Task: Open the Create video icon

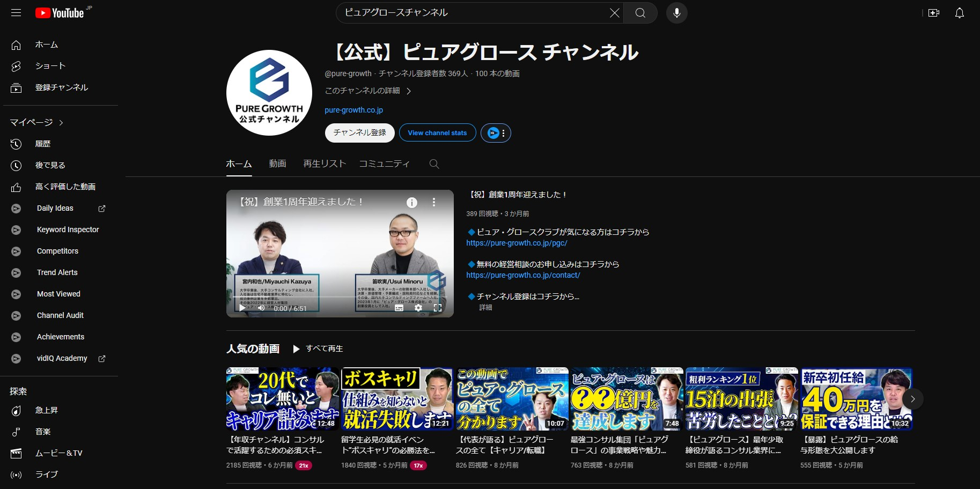Action: coord(934,12)
